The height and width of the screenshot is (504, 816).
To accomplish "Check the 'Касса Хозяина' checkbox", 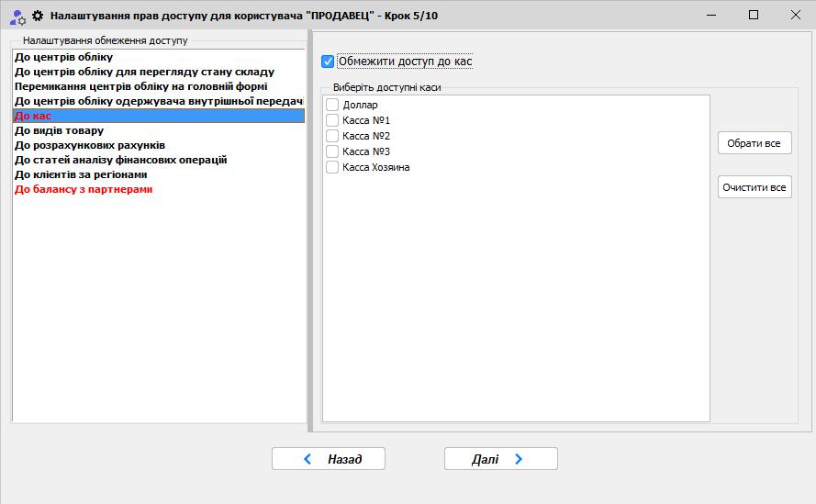I will (332, 168).
